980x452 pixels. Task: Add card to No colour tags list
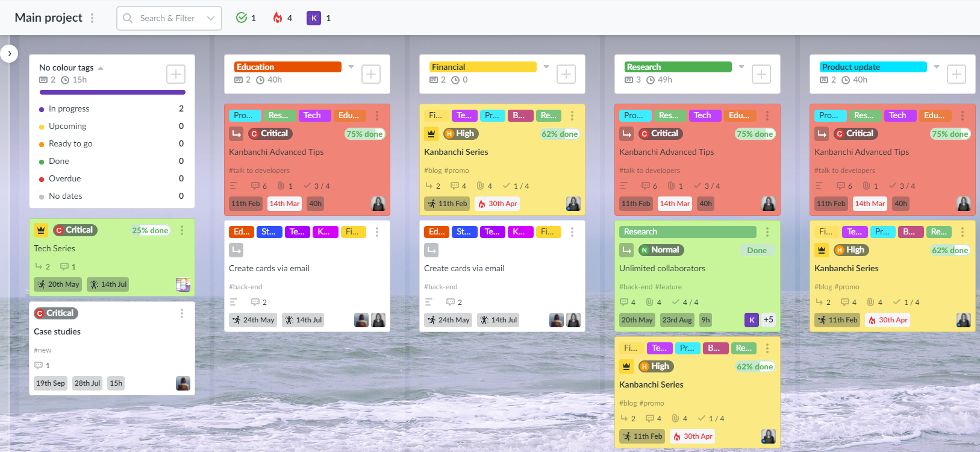[176, 74]
